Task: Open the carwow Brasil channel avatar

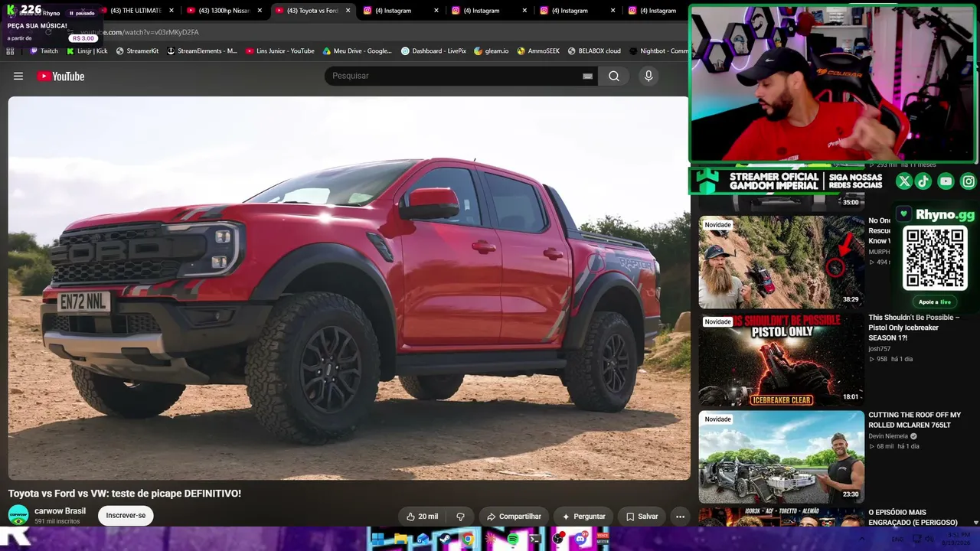Action: [x=18, y=515]
